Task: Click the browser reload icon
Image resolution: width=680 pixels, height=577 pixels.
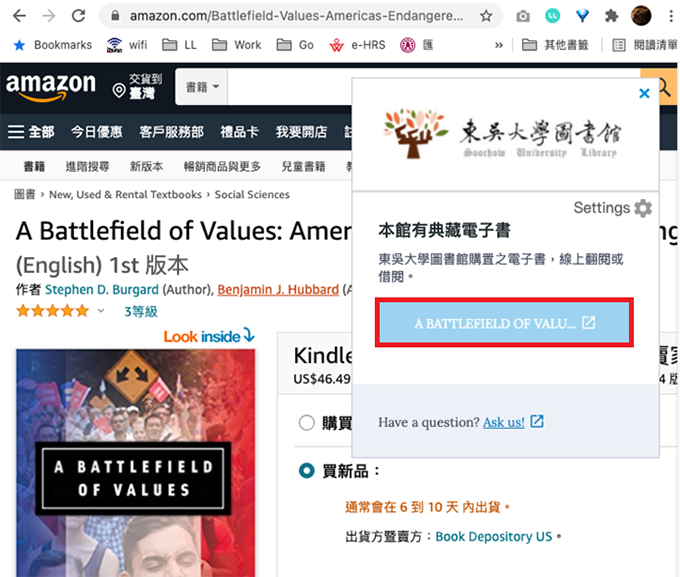Action: [78, 16]
